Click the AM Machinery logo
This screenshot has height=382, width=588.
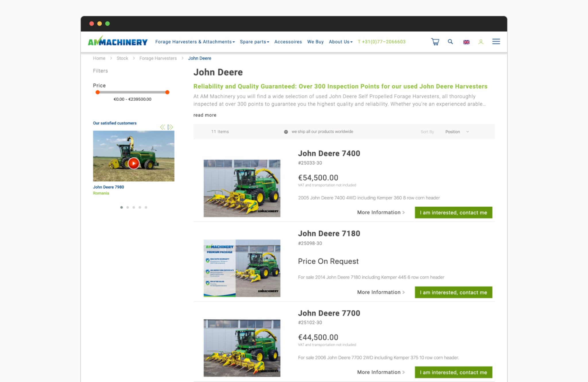coord(118,41)
